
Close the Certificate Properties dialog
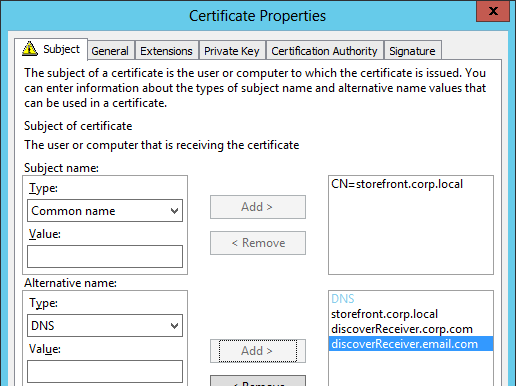493,11
